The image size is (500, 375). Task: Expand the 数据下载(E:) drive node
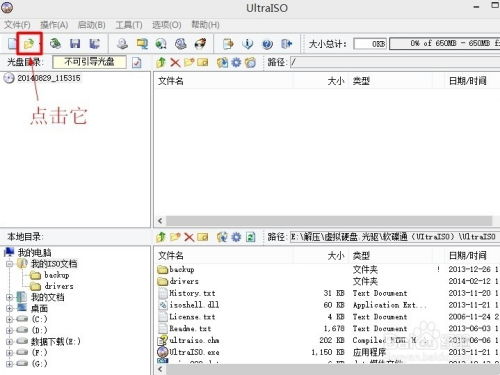(10, 342)
